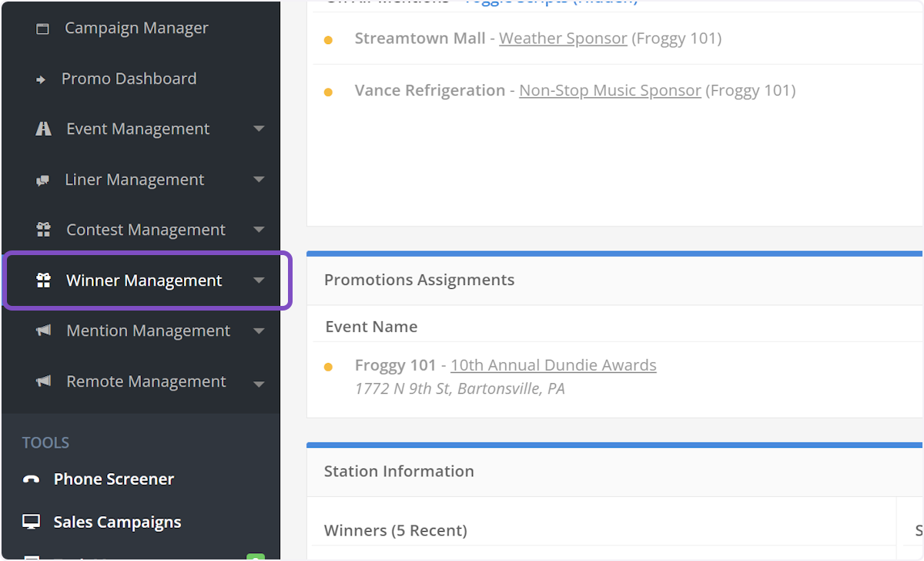
Task: Open the 10th Annual Dundie Awards link
Action: click(553, 364)
